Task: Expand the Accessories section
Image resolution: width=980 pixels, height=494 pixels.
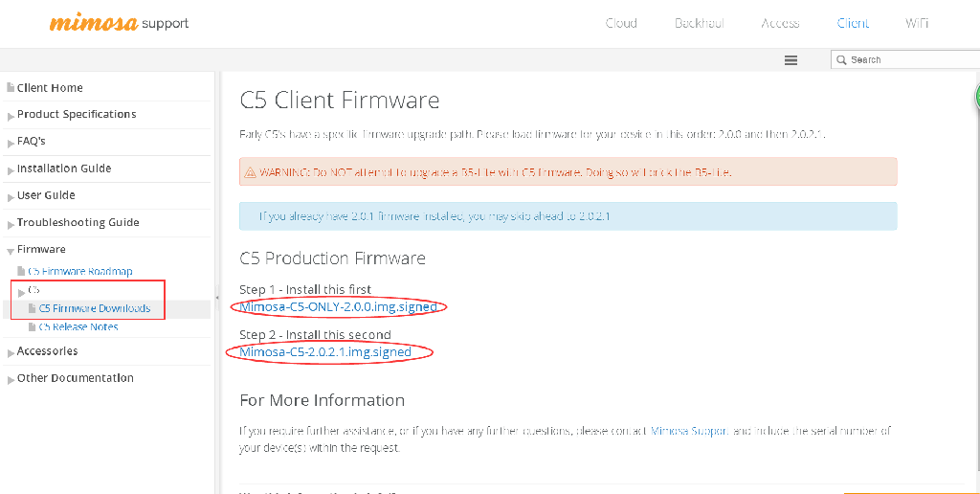Action: point(11,354)
